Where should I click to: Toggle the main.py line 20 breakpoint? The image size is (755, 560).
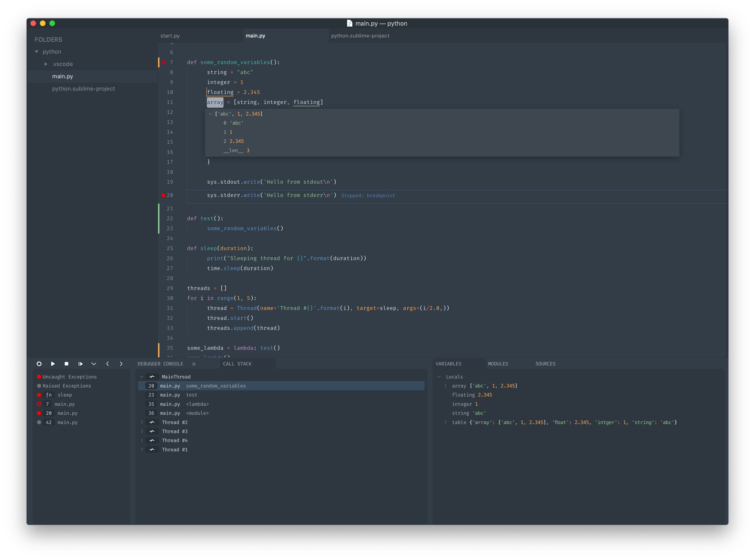(39, 413)
